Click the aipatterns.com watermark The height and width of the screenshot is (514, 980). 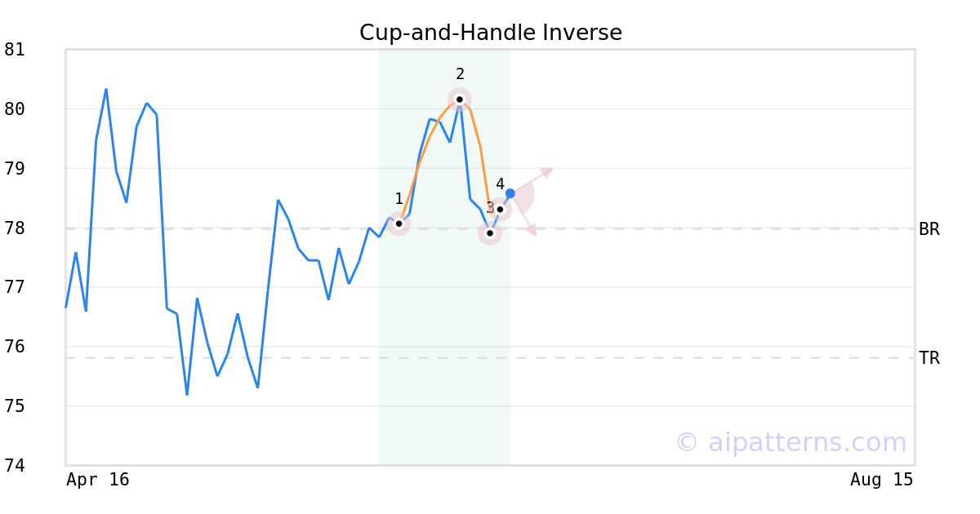click(791, 442)
